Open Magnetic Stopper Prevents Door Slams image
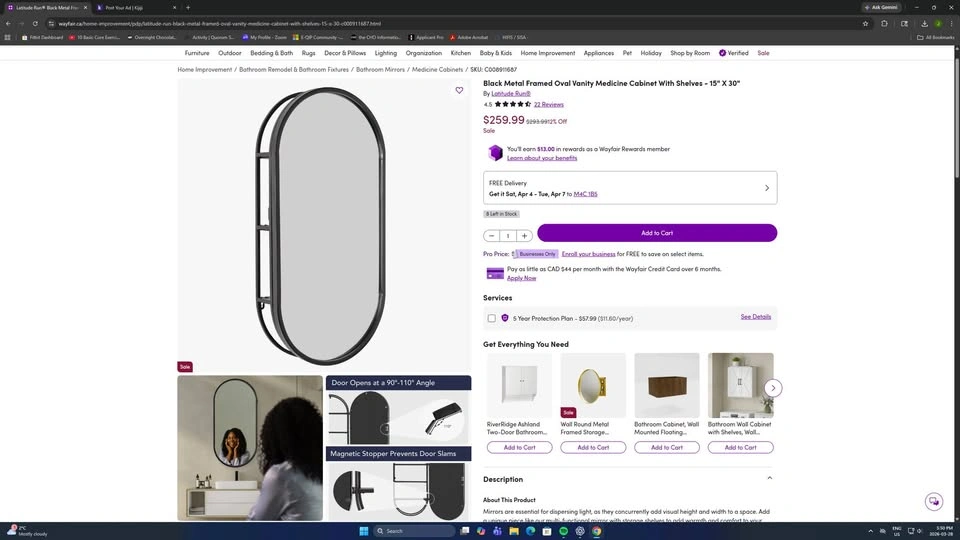This screenshot has width=960, height=540. click(399, 484)
